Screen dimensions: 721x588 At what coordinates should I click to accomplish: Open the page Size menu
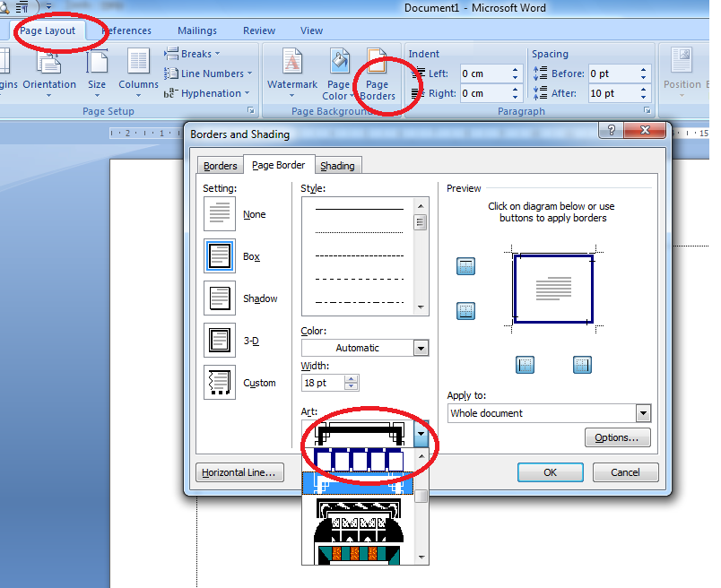[x=97, y=73]
